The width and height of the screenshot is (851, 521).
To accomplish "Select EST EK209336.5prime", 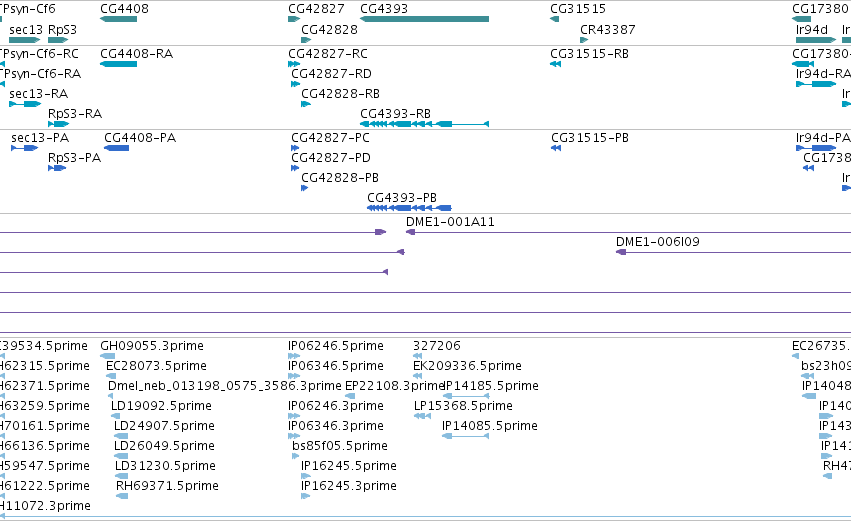I will point(467,366).
